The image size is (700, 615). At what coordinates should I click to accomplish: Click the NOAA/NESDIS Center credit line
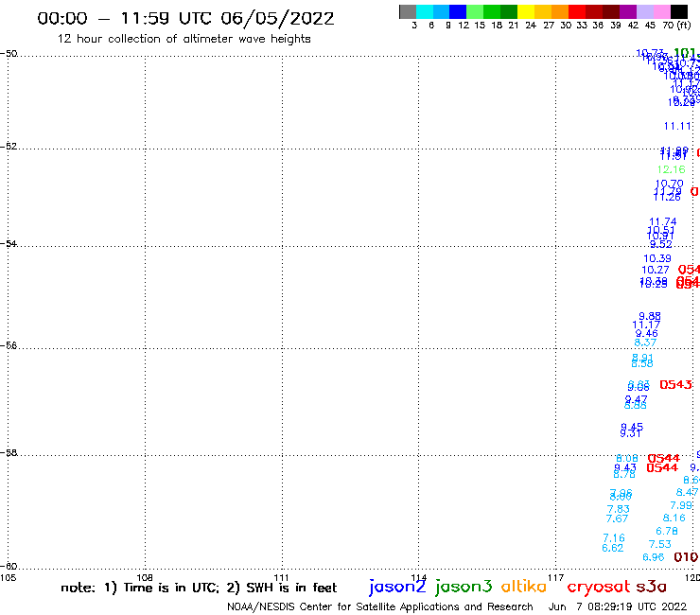click(x=380, y=607)
